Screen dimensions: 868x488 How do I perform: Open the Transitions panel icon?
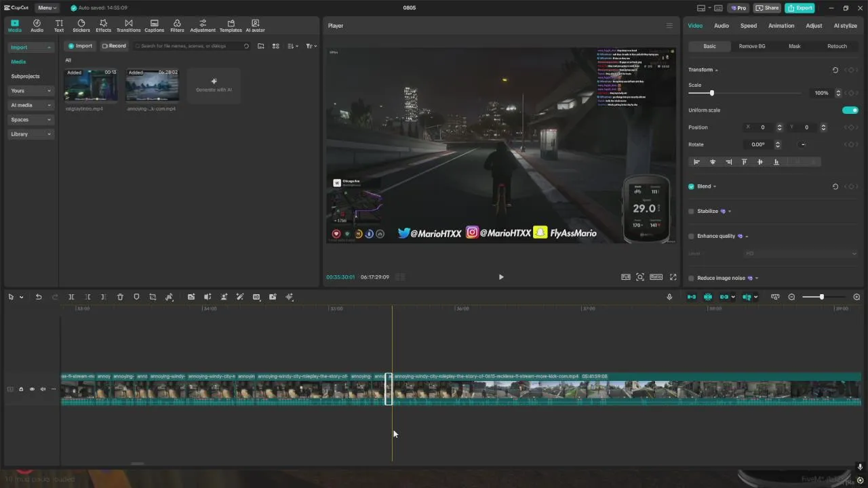pyautogui.click(x=128, y=26)
